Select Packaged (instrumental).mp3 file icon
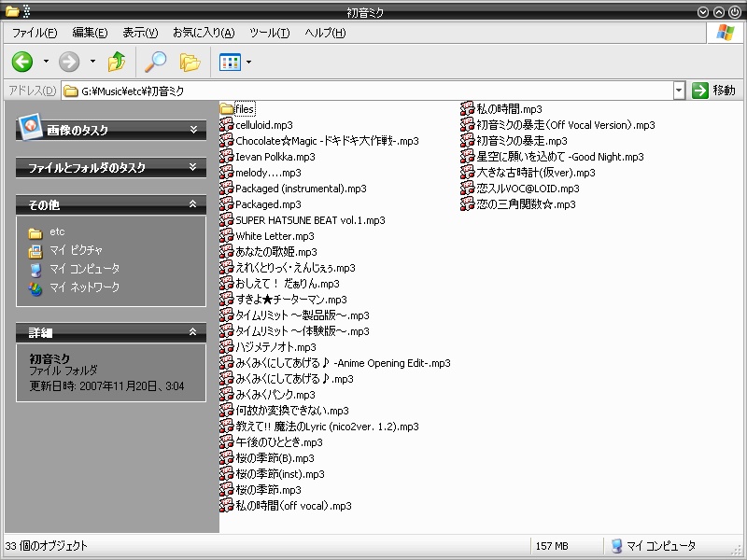The width and height of the screenshot is (747, 560). pos(227,189)
